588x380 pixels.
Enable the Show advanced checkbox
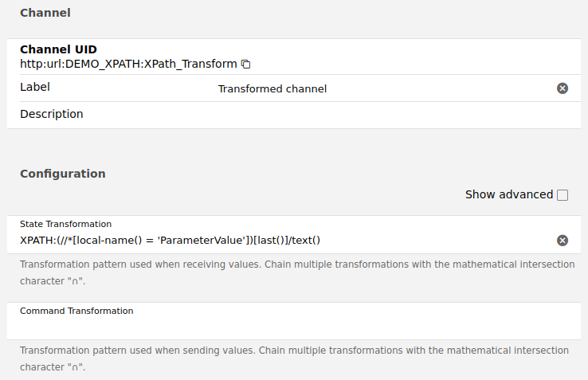[563, 195]
